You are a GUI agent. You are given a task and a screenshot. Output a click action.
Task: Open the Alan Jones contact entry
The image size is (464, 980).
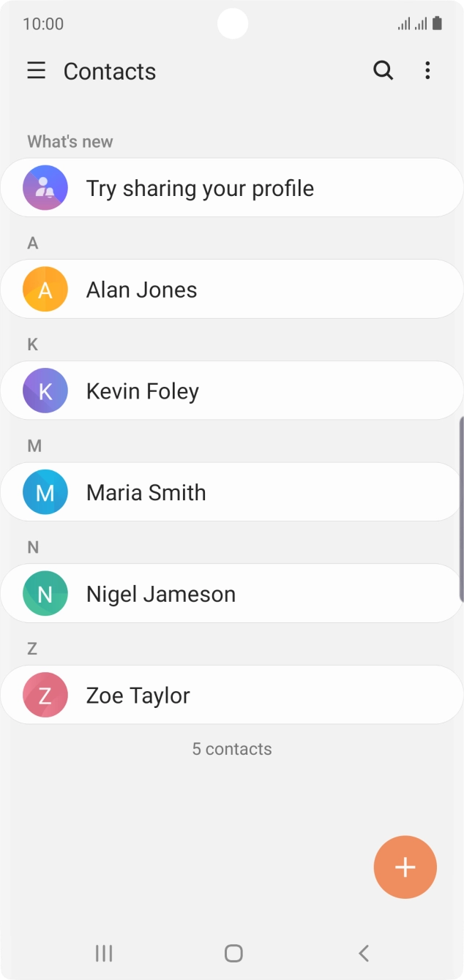tap(232, 290)
